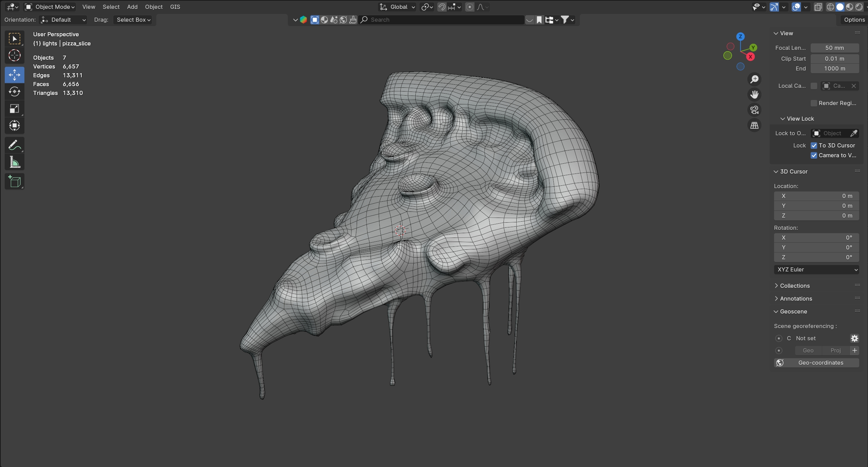Uncheck Lock To 3D Cursor

pyautogui.click(x=814, y=145)
